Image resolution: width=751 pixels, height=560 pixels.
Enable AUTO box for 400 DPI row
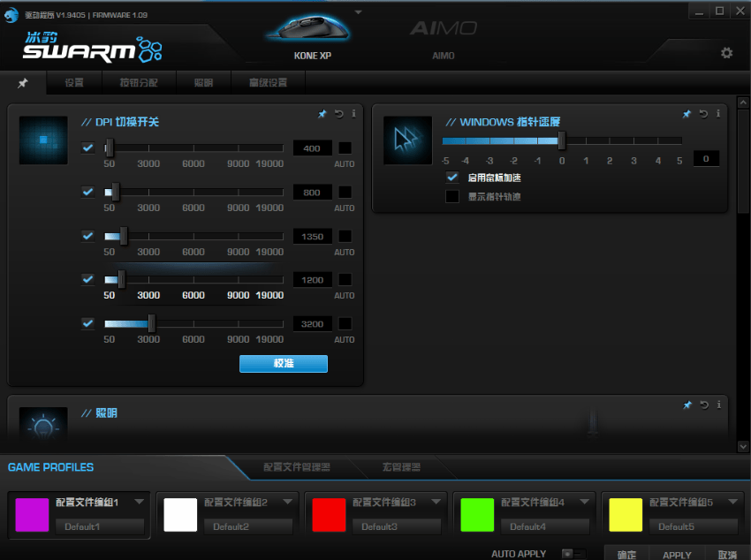coord(345,148)
